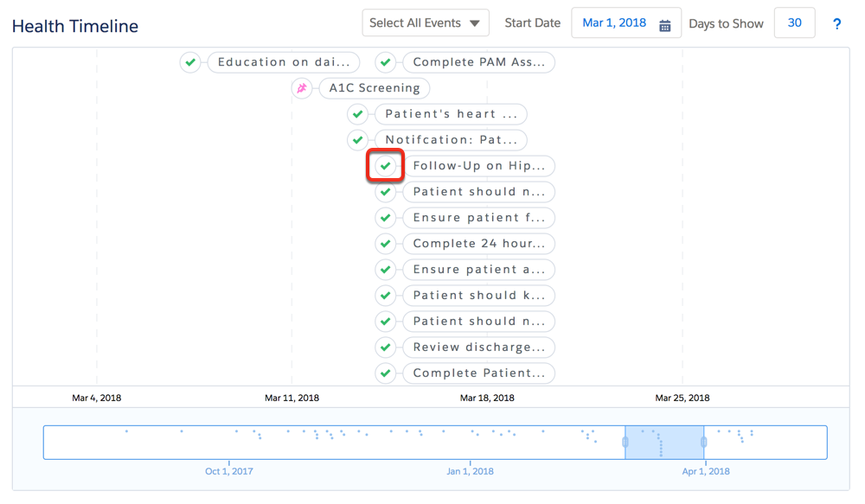This screenshot has width=865, height=504.
Task: Click checkmark beside Review discharge...
Action: [x=386, y=348]
